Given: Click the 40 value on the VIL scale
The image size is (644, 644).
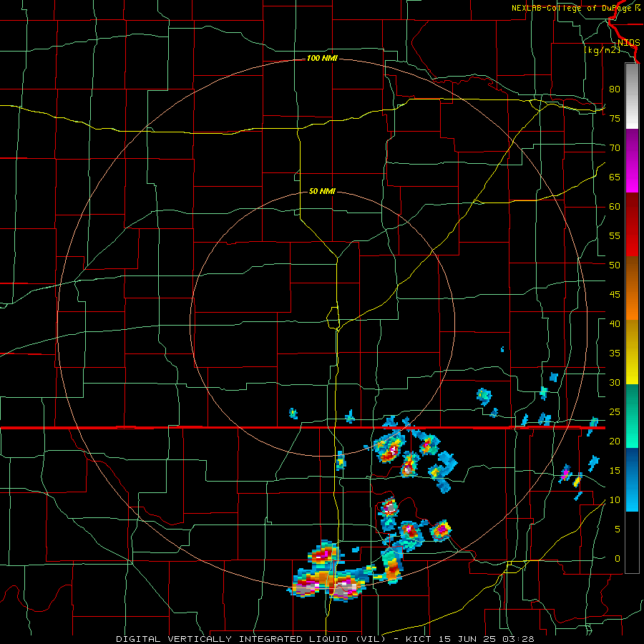Looking at the screenshot, I should click(615, 323).
